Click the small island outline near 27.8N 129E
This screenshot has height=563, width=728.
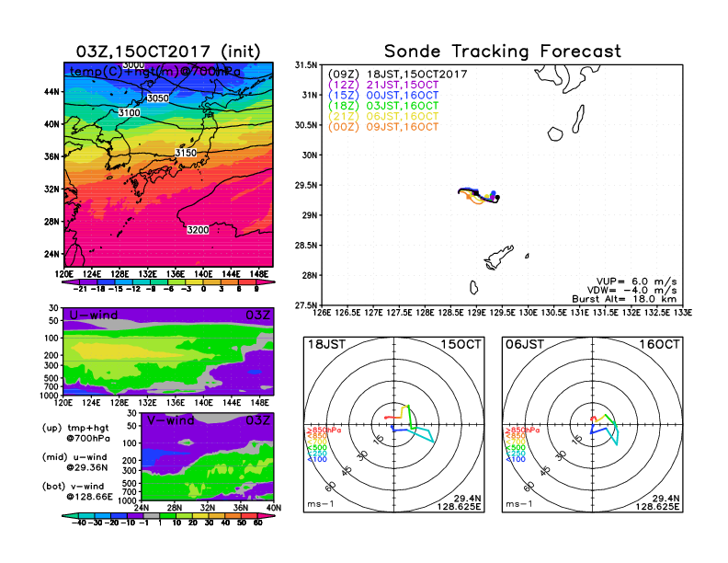473,287
